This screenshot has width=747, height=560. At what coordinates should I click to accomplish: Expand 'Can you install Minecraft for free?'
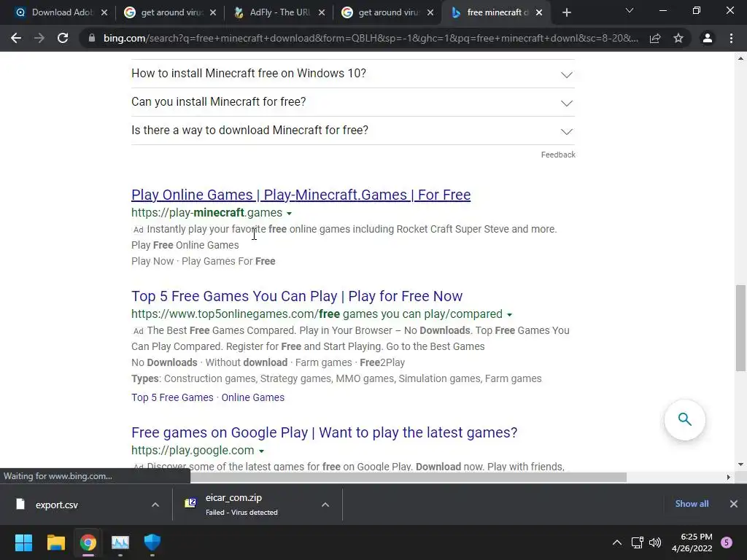[352, 102]
